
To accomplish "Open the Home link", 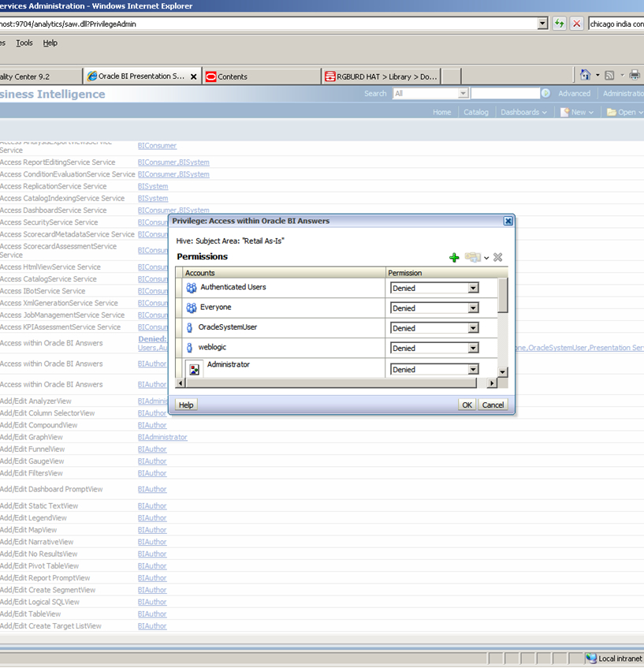I will 441,112.
